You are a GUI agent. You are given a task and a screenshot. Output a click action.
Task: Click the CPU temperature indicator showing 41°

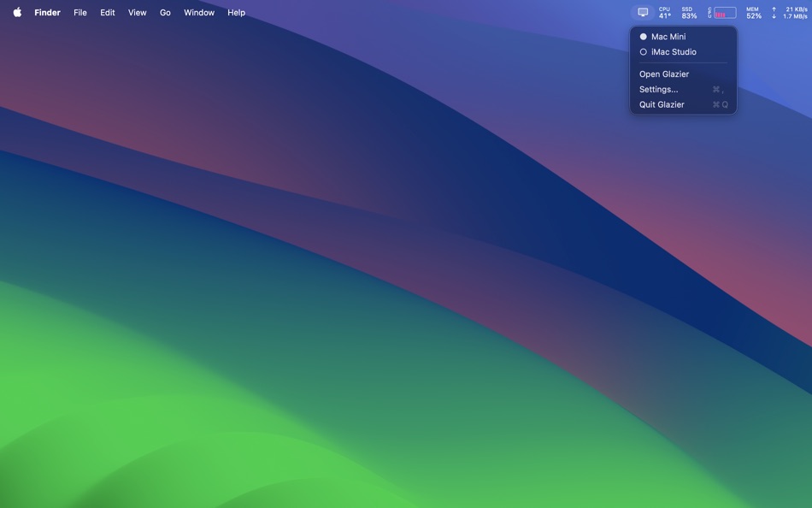click(664, 12)
